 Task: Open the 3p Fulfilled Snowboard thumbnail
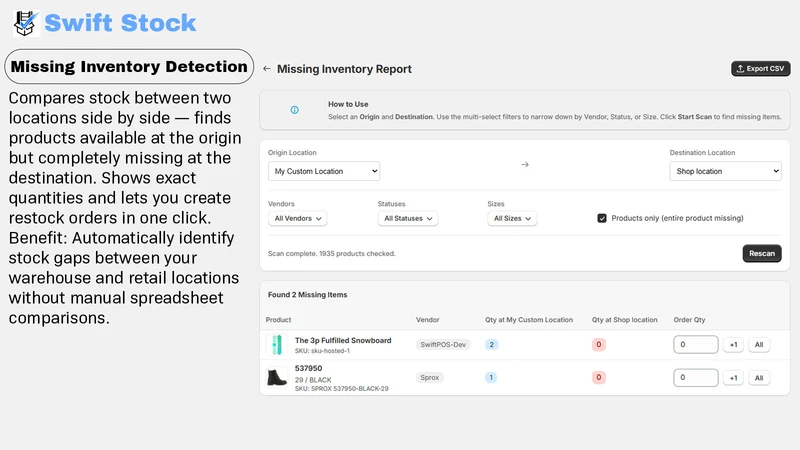(x=277, y=345)
